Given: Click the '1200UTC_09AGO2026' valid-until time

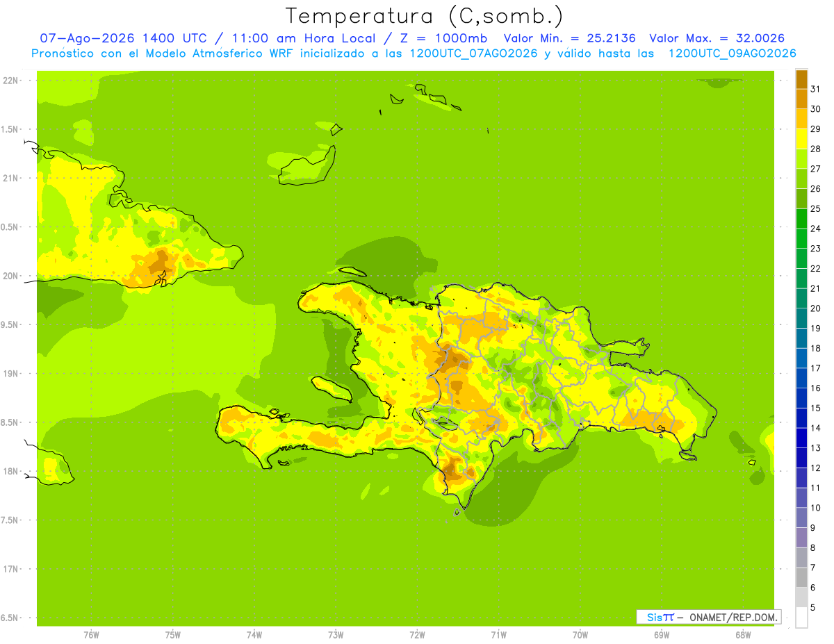Looking at the screenshot, I should [x=732, y=53].
